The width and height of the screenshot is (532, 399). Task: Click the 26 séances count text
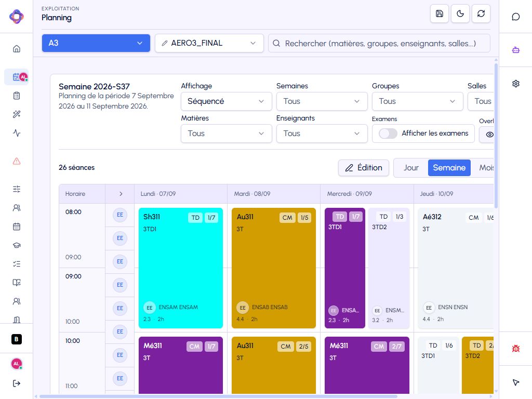point(77,168)
